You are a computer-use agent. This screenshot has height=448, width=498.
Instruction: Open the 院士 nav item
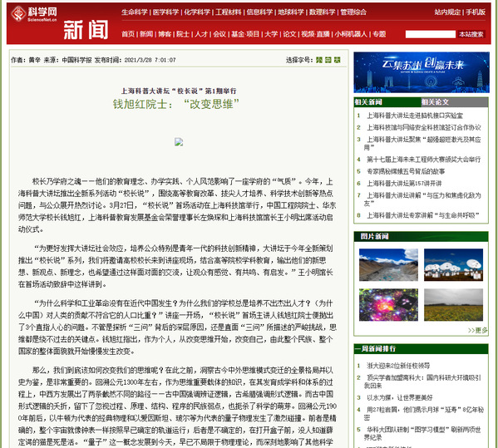pos(183,34)
